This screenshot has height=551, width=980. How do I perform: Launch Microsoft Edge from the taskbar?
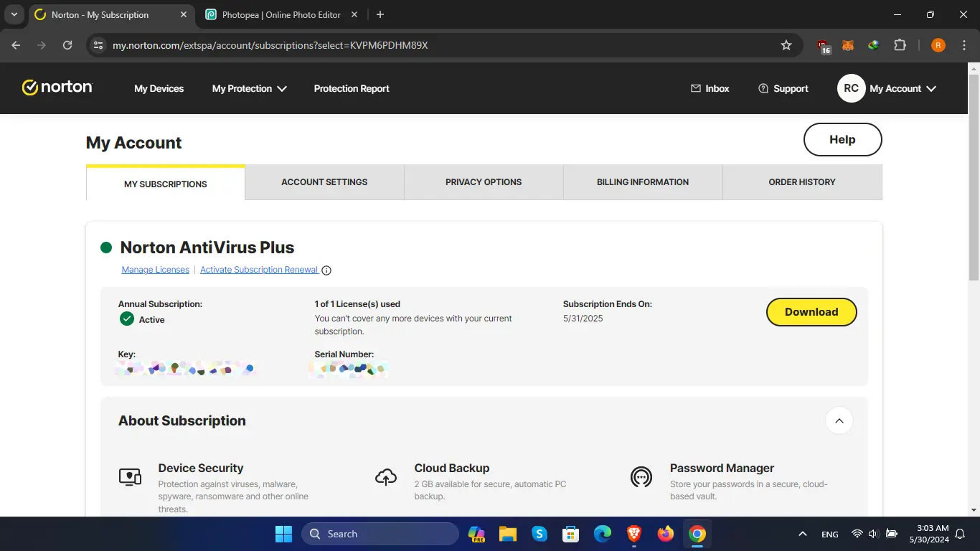coord(603,534)
